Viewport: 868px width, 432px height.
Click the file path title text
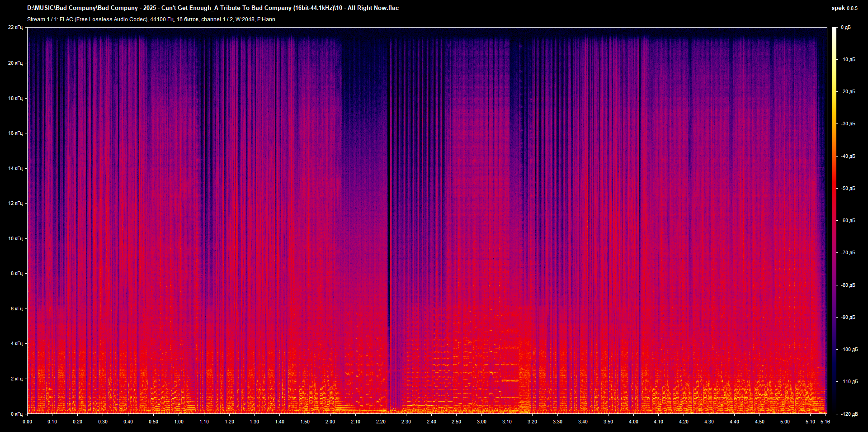[212, 8]
